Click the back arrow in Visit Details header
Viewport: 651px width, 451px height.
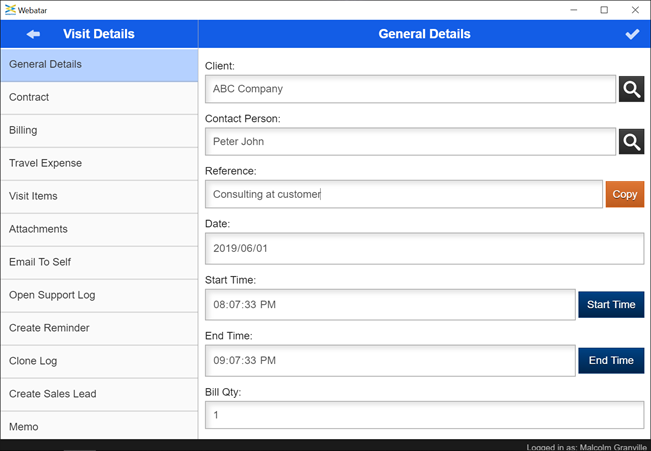[33, 34]
